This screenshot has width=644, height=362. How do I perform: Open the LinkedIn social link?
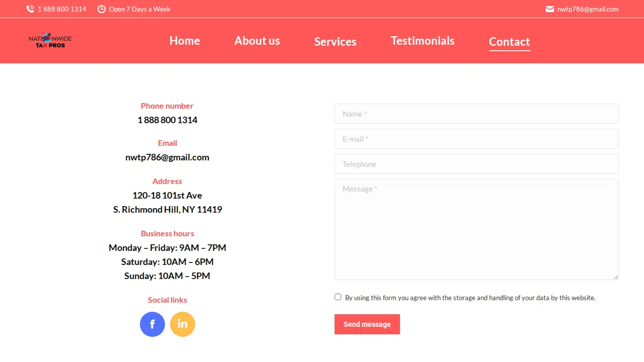(183, 324)
